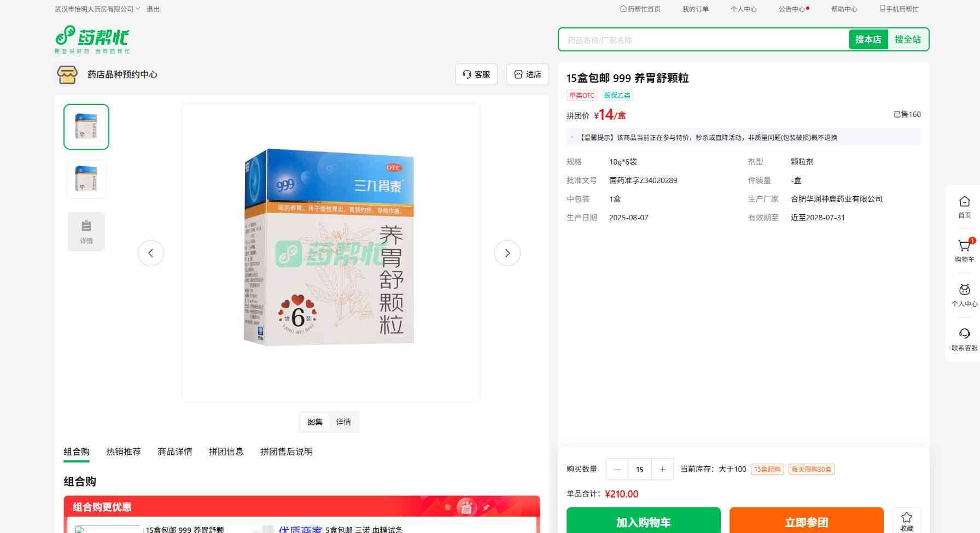Open the 拼团信息 tab

(226, 452)
